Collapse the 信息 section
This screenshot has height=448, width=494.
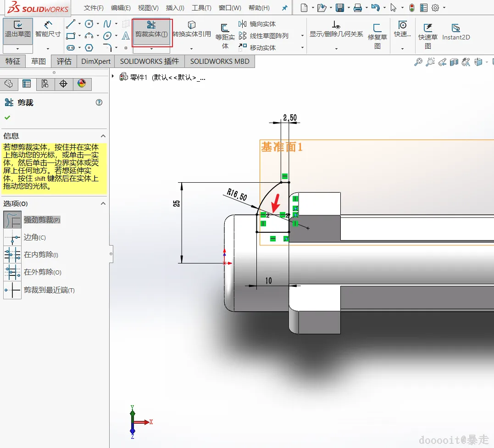[x=103, y=136]
